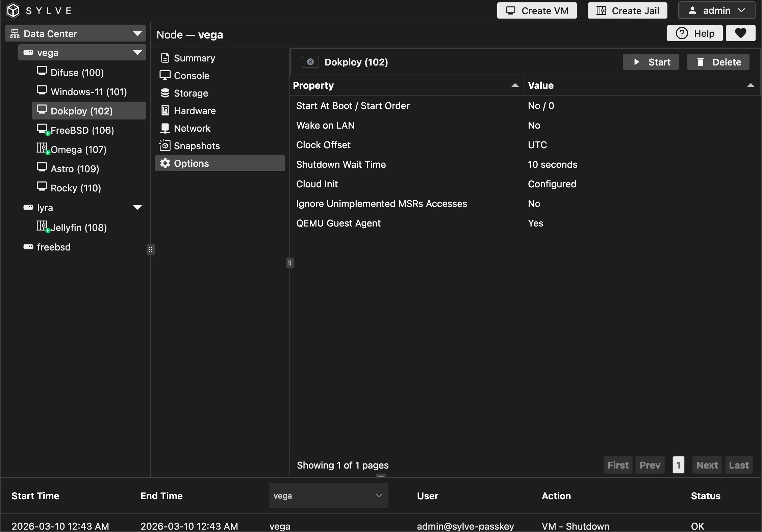This screenshot has width=762, height=532.
Task: Click the Network adapter icon entry
Action: click(165, 128)
